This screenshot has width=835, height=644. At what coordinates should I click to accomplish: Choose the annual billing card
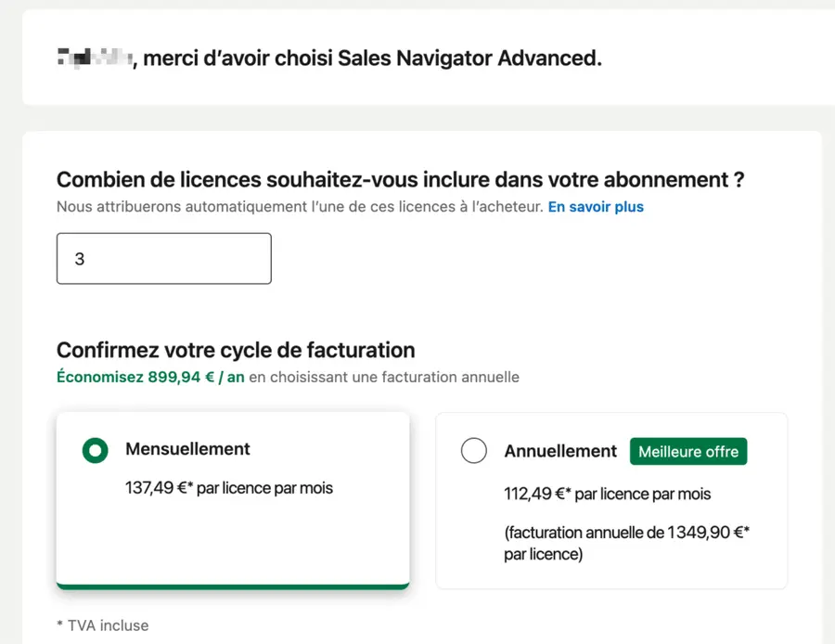click(612, 501)
